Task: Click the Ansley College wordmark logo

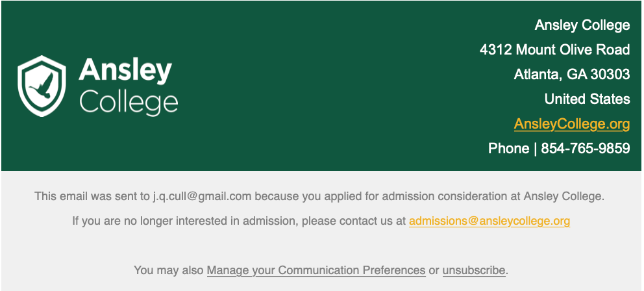Action: (128, 87)
